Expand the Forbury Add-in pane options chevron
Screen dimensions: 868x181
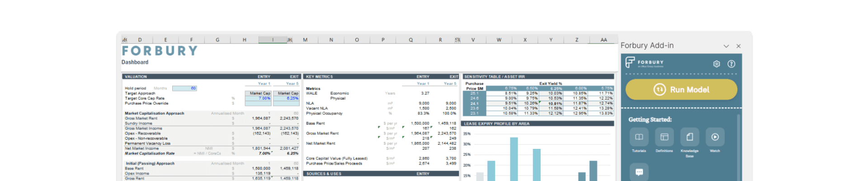click(726, 46)
